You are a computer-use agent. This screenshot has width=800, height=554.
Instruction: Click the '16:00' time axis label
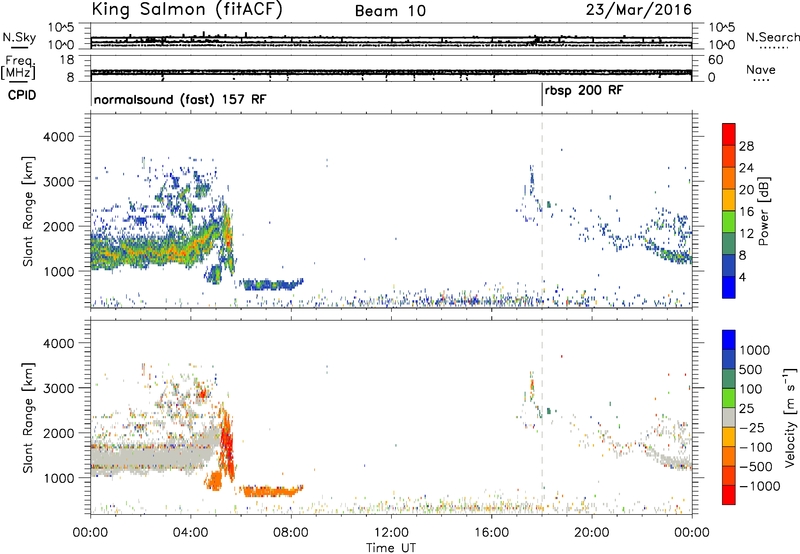[x=491, y=533]
